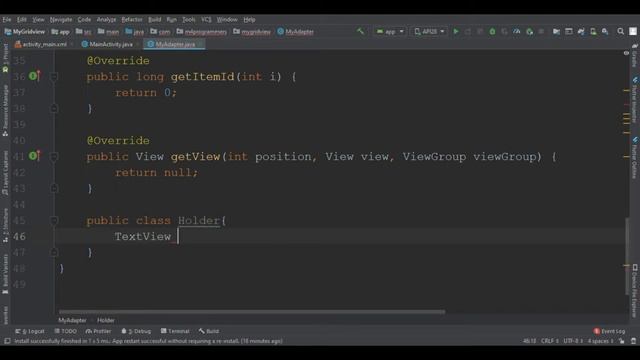Click the MyAdapter breadcrumb below editor
This screenshot has width=640, height=360.
[72, 320]
